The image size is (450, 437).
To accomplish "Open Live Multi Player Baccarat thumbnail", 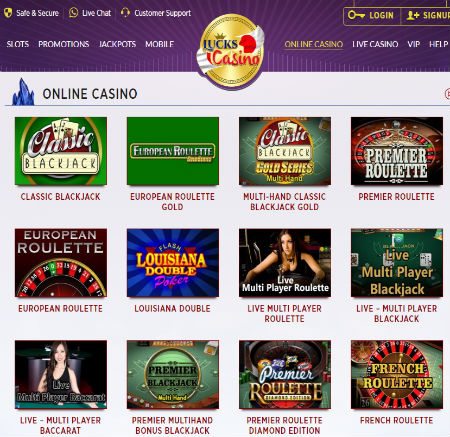I will coord(61,374).
